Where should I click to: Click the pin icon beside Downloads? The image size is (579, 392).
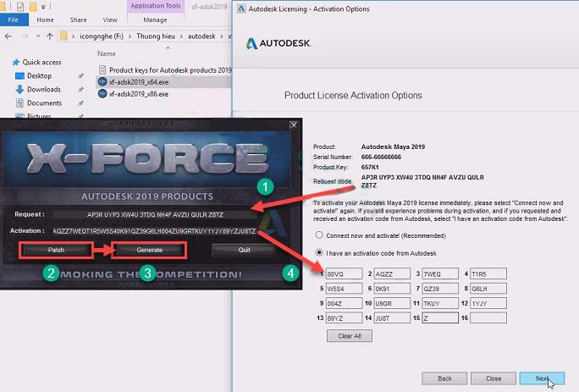coord(80,90)
